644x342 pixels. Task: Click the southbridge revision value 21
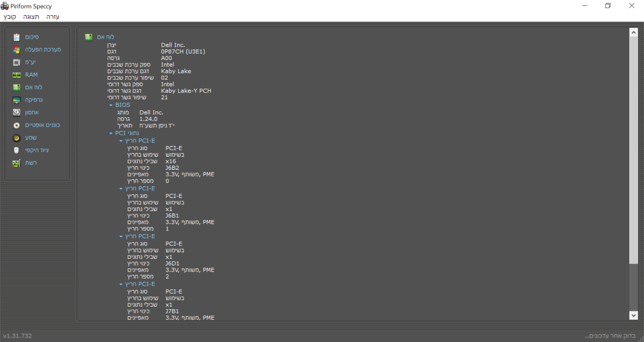[x=164, y=98]
